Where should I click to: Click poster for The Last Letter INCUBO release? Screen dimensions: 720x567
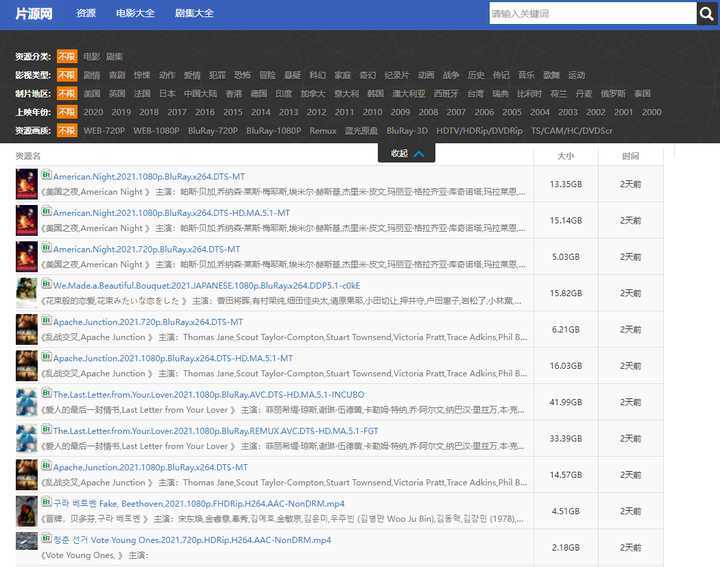pos(27,402)
